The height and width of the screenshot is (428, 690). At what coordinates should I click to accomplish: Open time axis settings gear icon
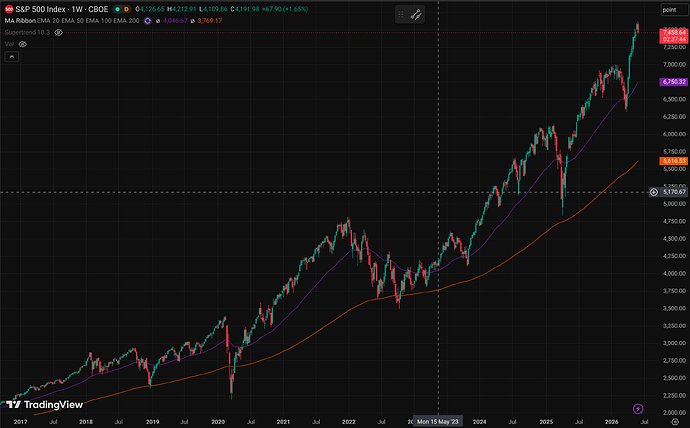click(x=675, y=422)
